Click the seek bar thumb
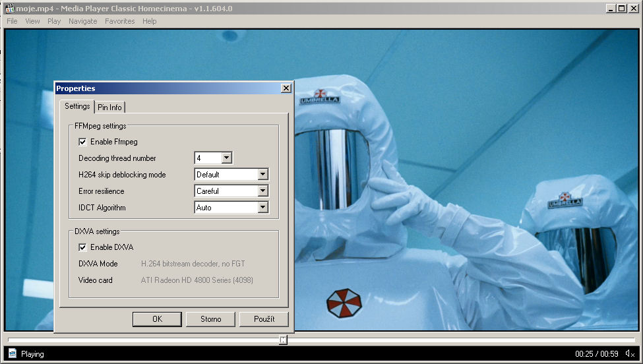The height and width of the screenshot is (364, 643). [x=283, y=340]
